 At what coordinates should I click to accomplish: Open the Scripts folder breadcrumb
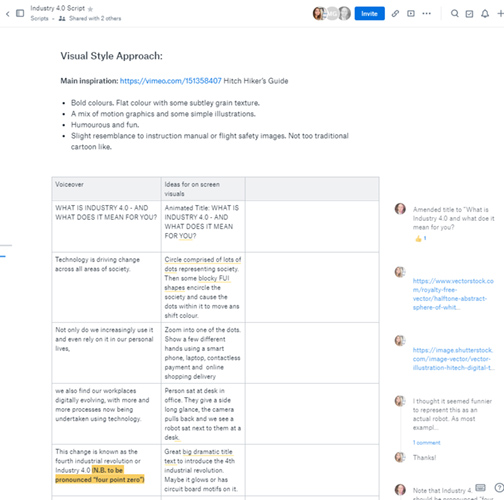39,19
